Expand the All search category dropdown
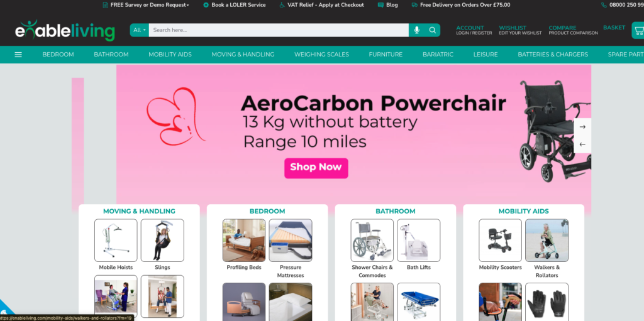The width and height of the screenshot is (644, 321). (140, 30)
